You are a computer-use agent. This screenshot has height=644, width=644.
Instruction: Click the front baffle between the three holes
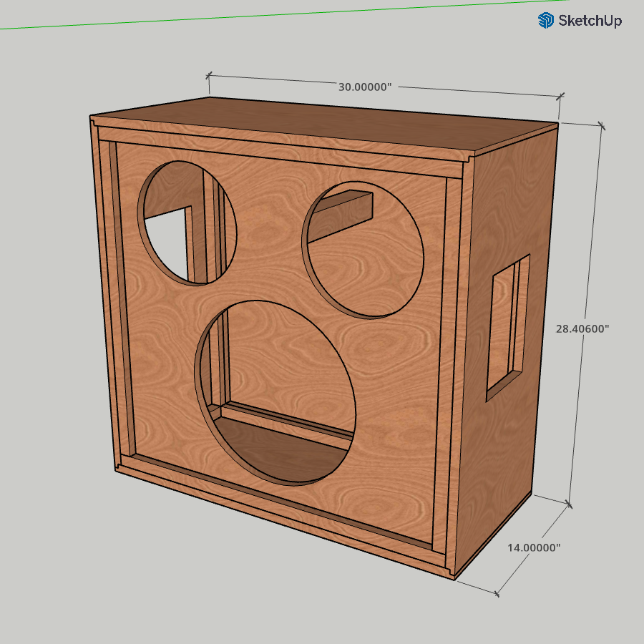272,272
